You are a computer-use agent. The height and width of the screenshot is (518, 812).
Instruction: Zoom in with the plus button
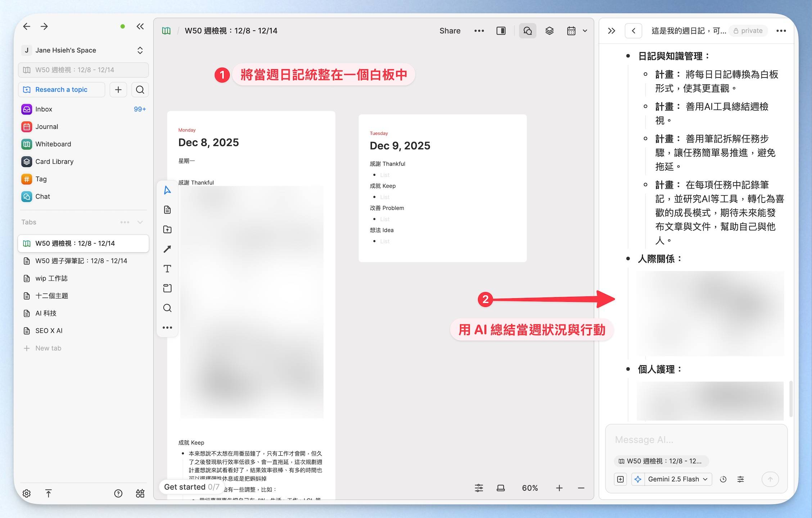559,488
